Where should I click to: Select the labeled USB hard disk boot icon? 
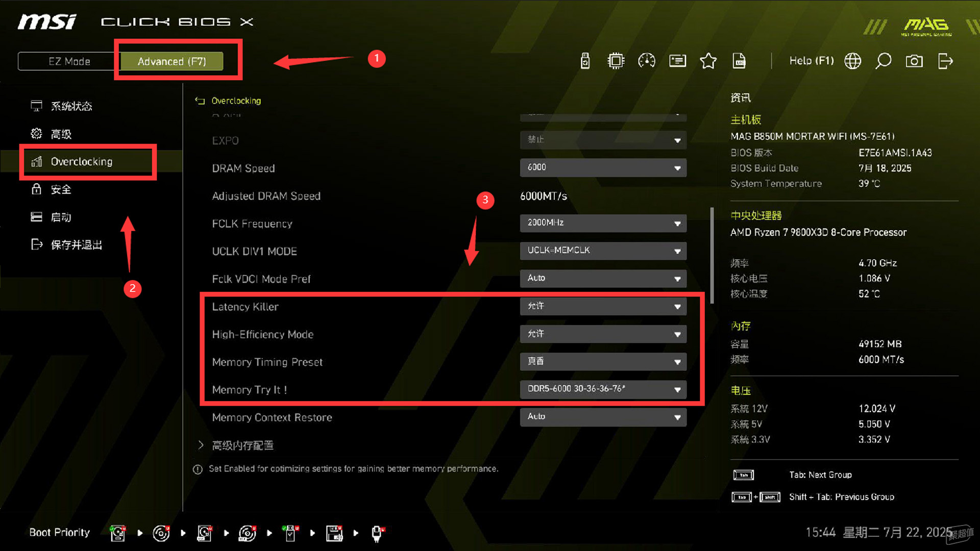[205, 533]
